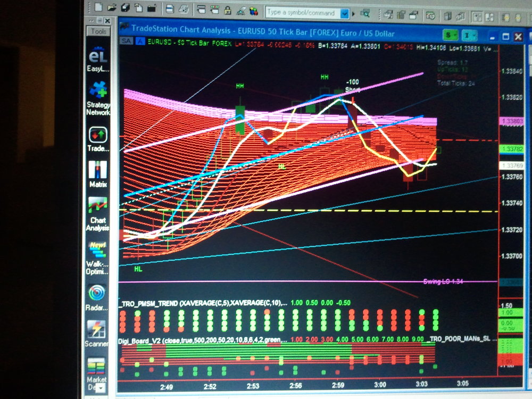Click the green 1.33782 price marker
The image size is (532, 399).
pos(511,149)
